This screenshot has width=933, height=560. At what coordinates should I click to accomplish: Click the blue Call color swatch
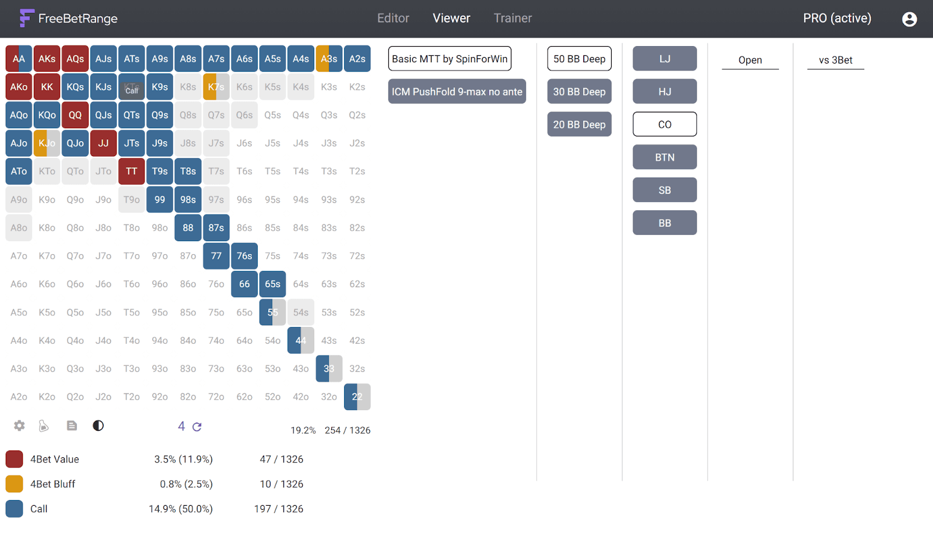point(14,509)
